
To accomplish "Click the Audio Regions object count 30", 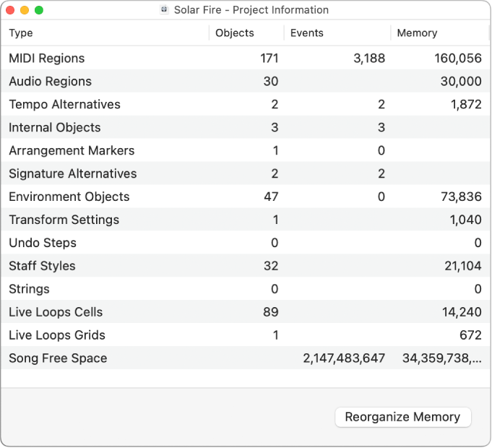I will pos(271,81).
